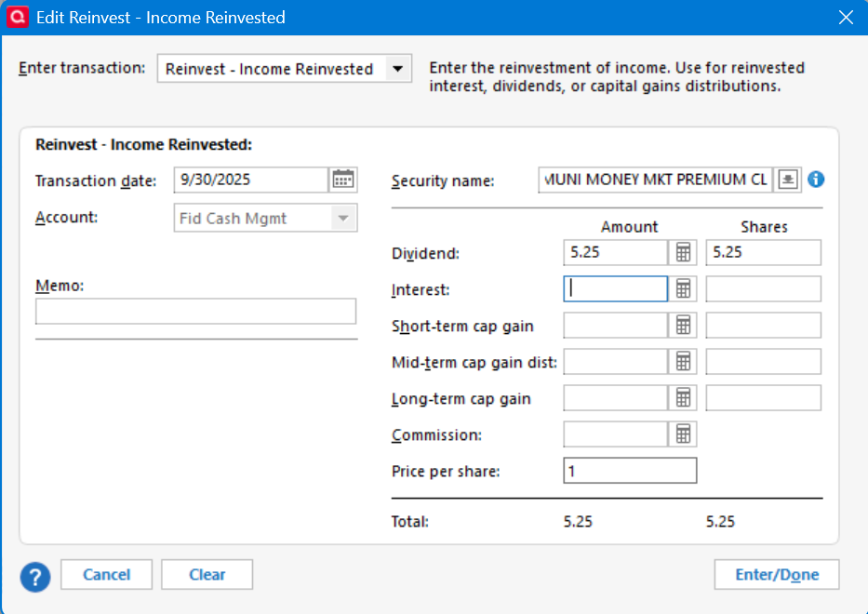Click the Price per share field
868x614 pixels.
[x=630, y=471]
